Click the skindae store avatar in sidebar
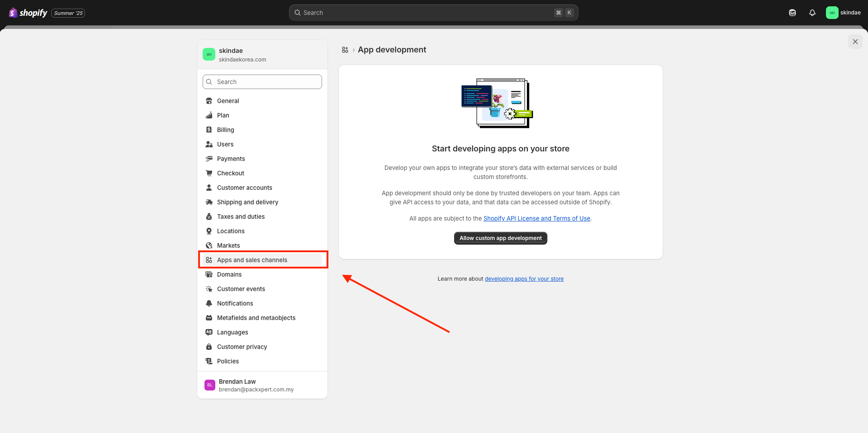The width and height of the screenshot is (868, 433). click(209, 54)
